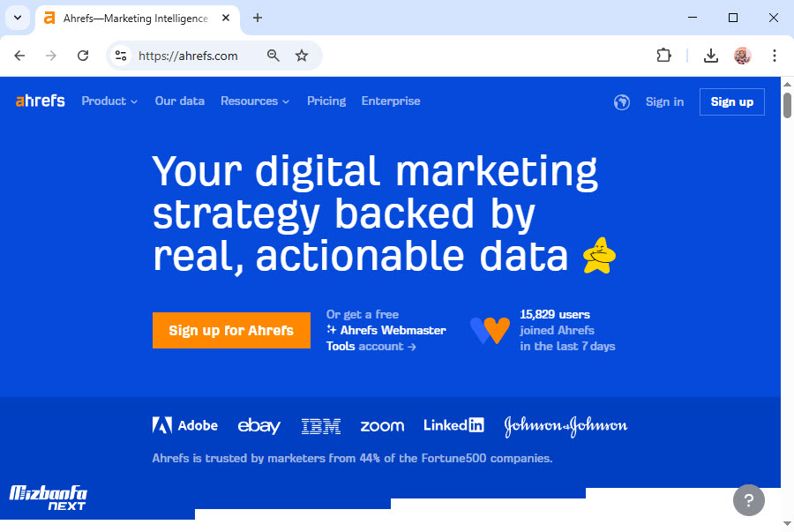This screenshot has height=532, width=794.
Task: Click 'in the last 7 days' text
Action: [567, 346]
